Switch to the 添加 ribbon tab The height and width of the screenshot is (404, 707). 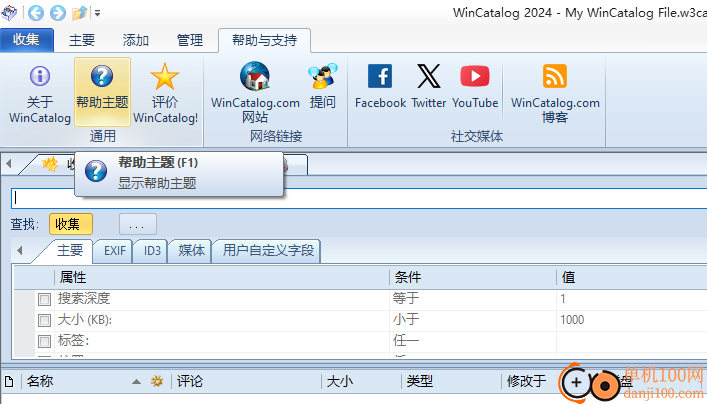(136, 41)
